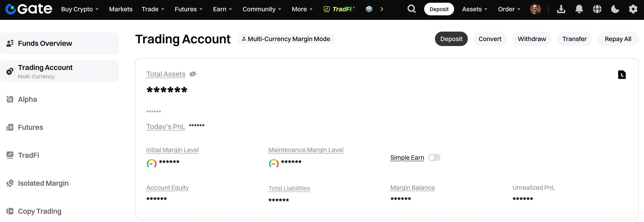644x222 pixels.
Task: Click the search magnifier icon
Action: pos(411,9)
